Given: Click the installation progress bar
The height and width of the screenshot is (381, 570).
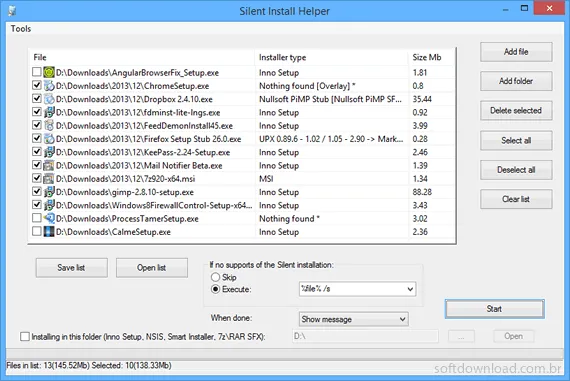Looking at the screenshot, I should [x=285, y=354].
